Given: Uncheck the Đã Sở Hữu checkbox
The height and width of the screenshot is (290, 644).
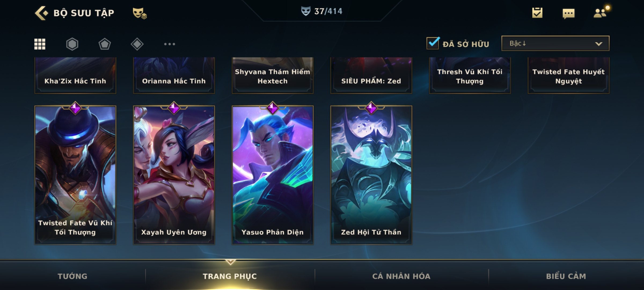Looking at the screenshot, I should (433, 43).
